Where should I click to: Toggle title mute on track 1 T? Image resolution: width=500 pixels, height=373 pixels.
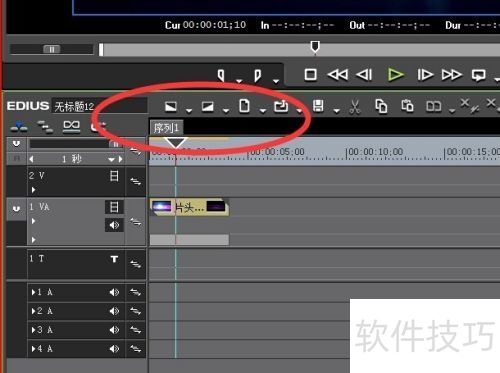(x=114, y=259)
